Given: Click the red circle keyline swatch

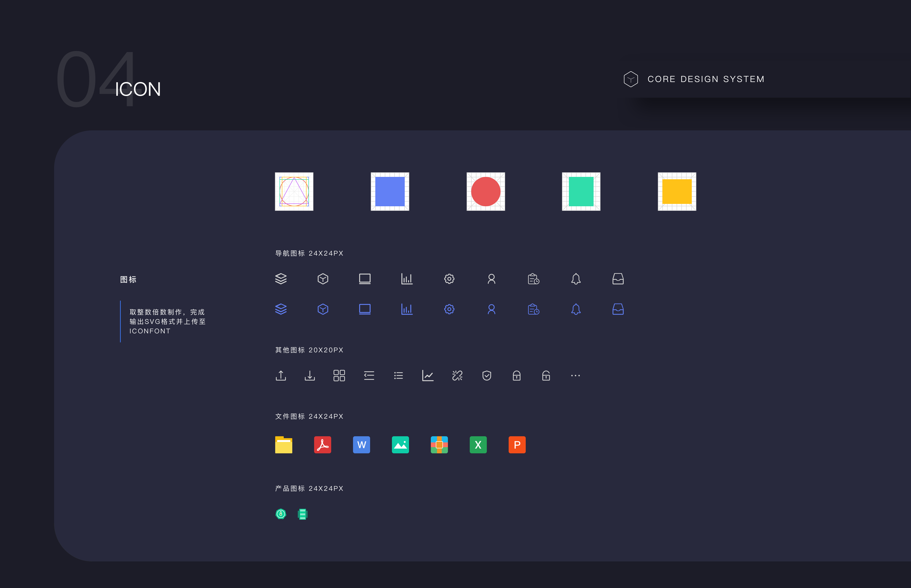Looking at the screenshot, I should coord(485,191).
